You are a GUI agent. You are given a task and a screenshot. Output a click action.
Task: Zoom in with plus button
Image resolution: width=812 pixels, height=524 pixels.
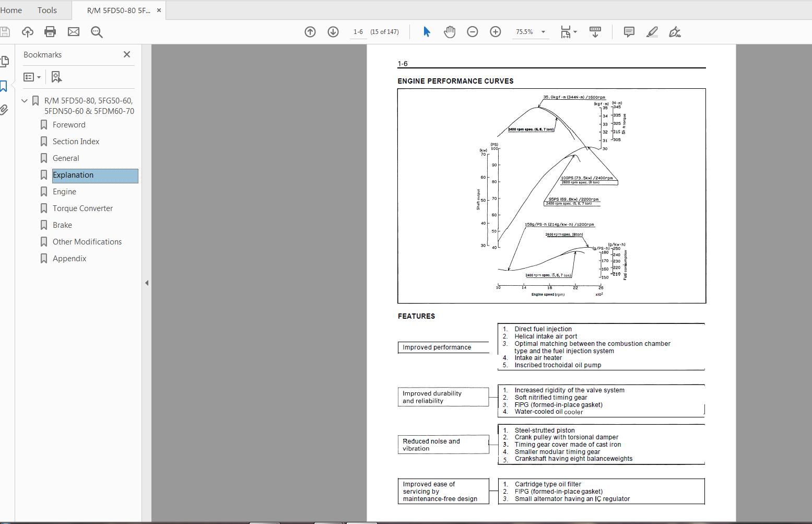(496, 32)
